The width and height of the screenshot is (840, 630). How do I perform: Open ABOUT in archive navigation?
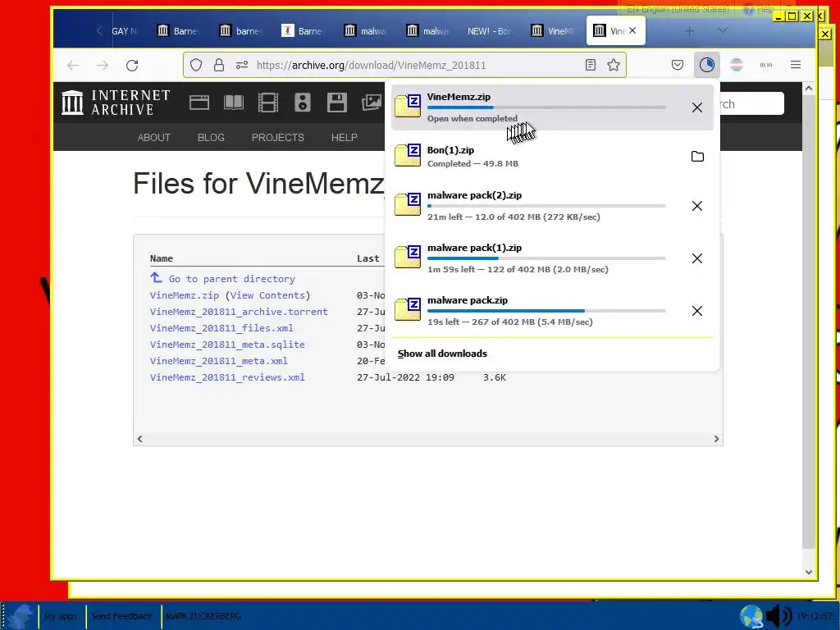click(x=153, y=138)
